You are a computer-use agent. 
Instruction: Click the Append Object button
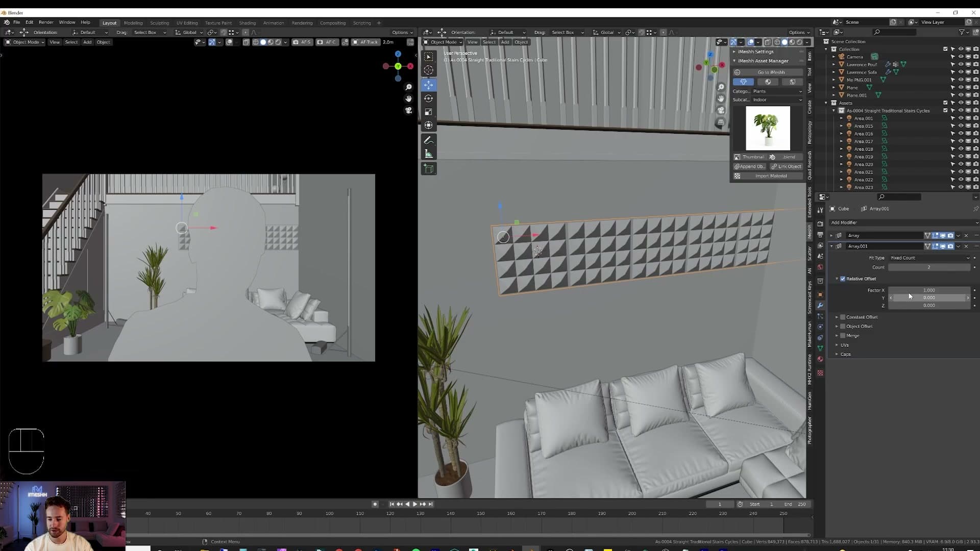(750, 166)
